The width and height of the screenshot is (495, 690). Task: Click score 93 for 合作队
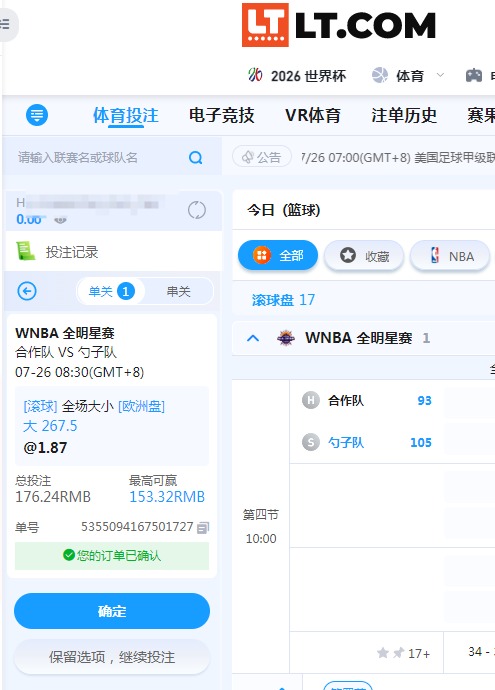tap(425, 400)
